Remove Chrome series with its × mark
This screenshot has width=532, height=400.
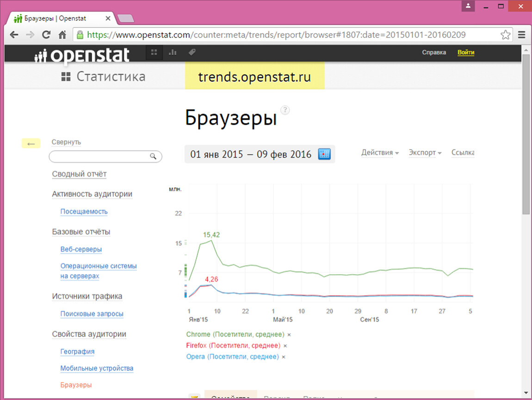point(289,335)
